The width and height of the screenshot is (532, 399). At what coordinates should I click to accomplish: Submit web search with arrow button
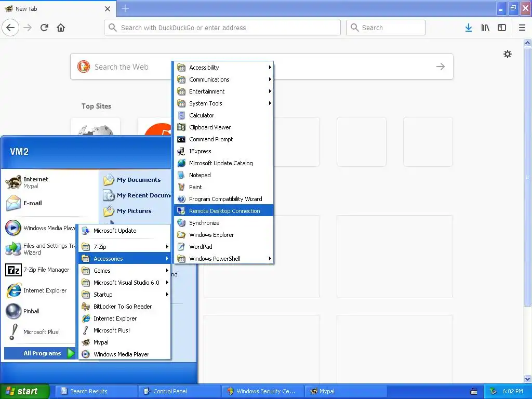pos(441,66)
